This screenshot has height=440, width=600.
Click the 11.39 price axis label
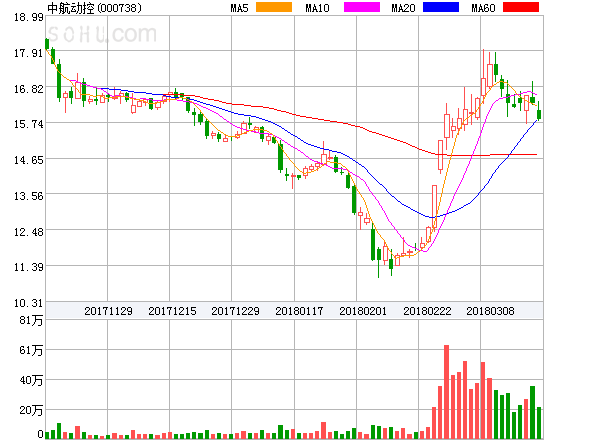pos(29,267)
